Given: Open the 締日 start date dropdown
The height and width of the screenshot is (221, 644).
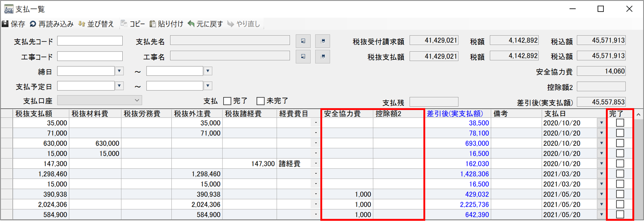Looking at the screenshot, I should 119,71.
